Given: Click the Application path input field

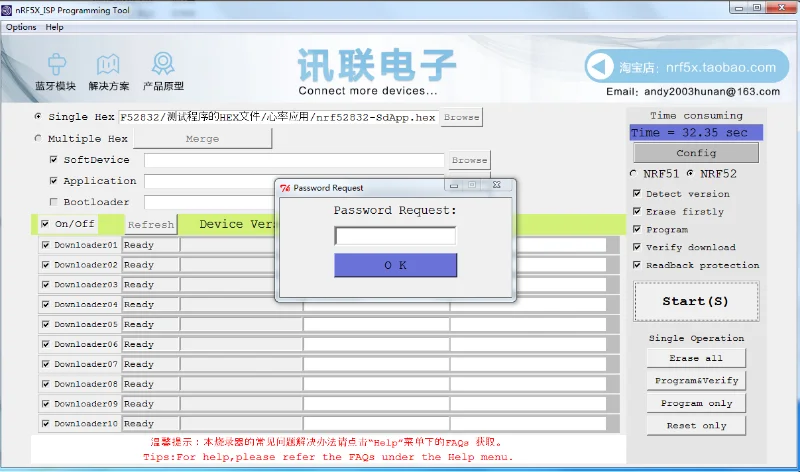Looking at the screenshot, I should click(209, 181).
